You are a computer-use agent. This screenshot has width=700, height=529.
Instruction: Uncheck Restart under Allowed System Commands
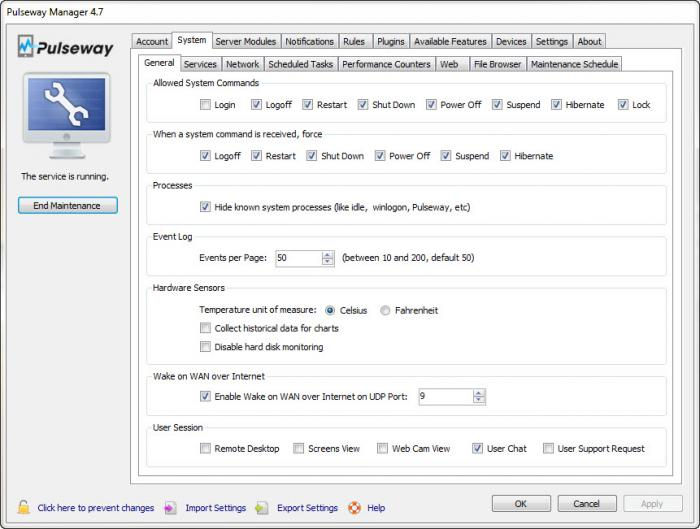pyautogui.click(x=308, y=105)
